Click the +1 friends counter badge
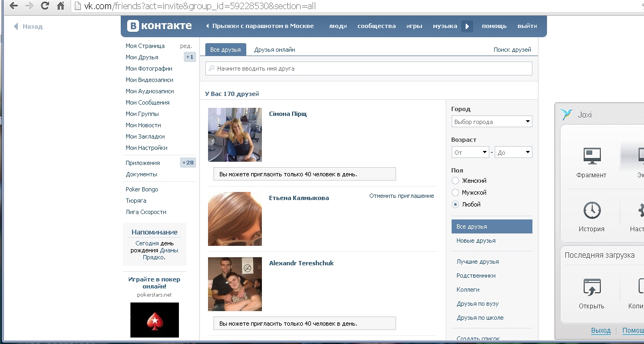 [x=189, y=57]
